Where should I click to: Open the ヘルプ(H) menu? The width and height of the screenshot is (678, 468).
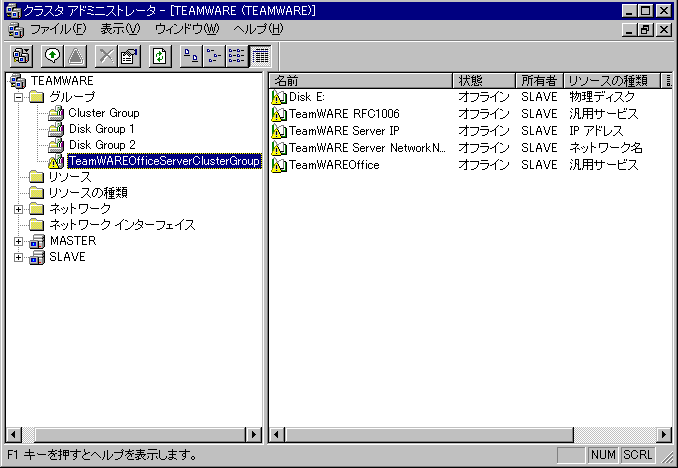coord(258,29)
